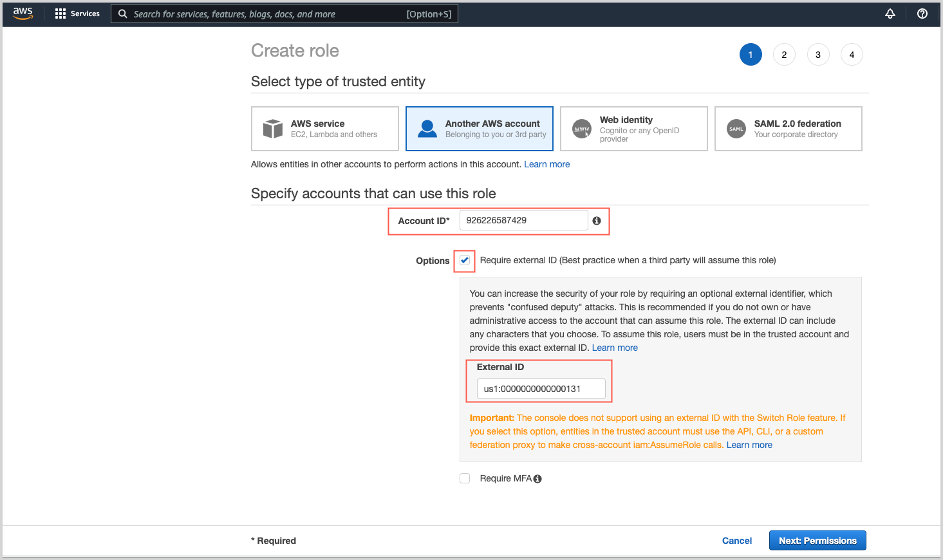Click the help question mark icon

[x=922, y=14]
